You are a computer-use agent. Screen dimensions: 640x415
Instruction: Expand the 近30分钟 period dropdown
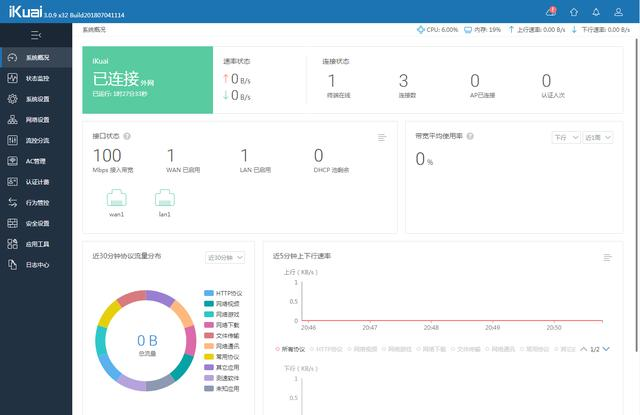pos(224,257)
